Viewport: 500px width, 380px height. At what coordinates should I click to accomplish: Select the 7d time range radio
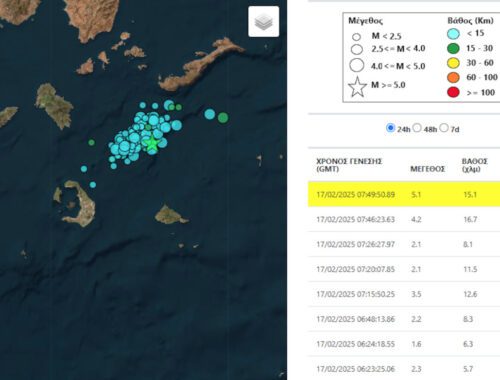coord(444,128)
